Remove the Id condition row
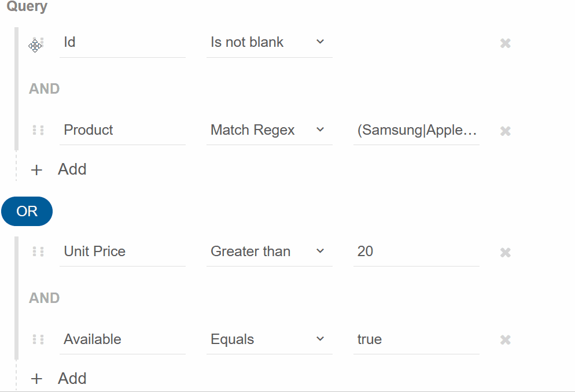Screen dimensions: 575x392 pyautogui.click(x=506, y=43)
